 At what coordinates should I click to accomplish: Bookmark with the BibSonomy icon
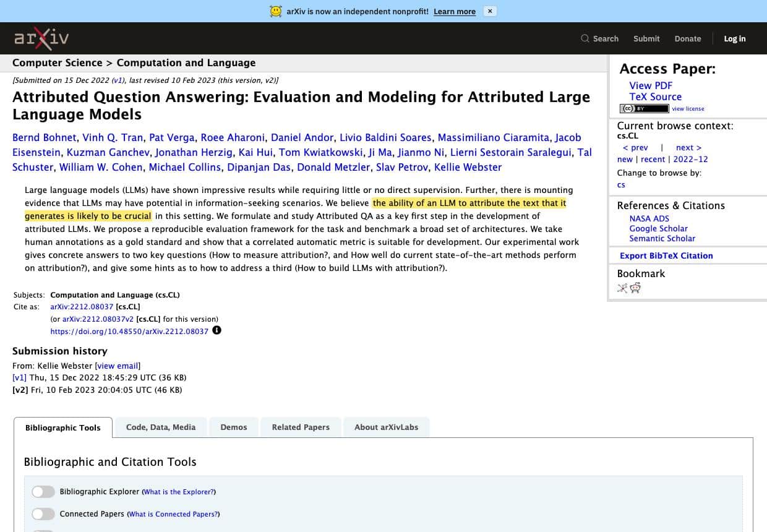(x=622, y=288)
